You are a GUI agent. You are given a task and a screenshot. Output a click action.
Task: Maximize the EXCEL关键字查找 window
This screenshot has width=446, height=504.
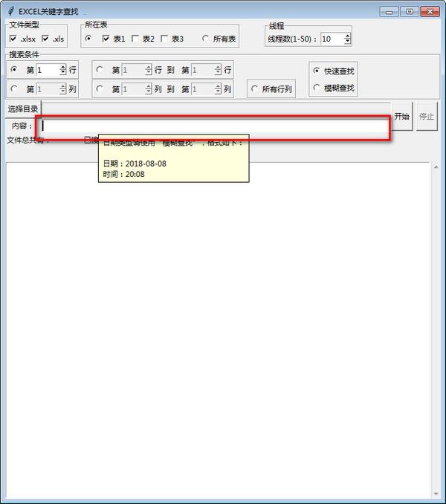coord(410,12)
